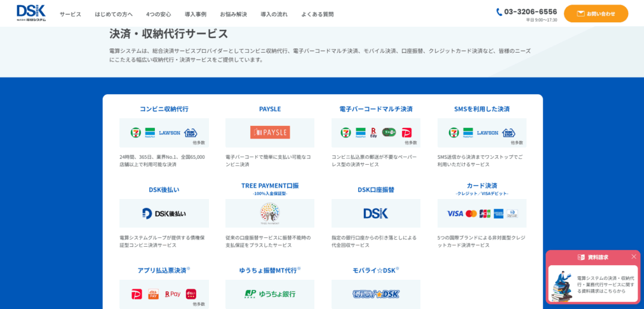The image size is (644, 309).
Task: Click the ゆうちょ銀行 logo image
Action: pos(270,294)
